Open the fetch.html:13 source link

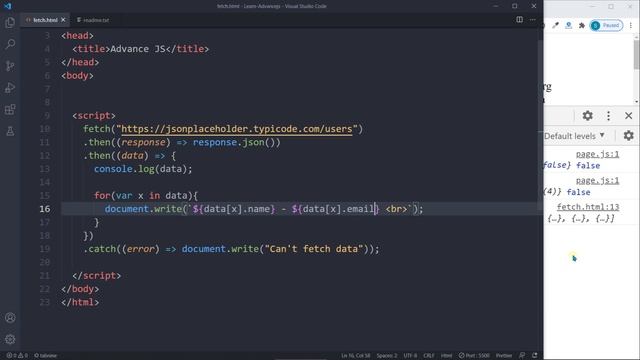(588, 207)
